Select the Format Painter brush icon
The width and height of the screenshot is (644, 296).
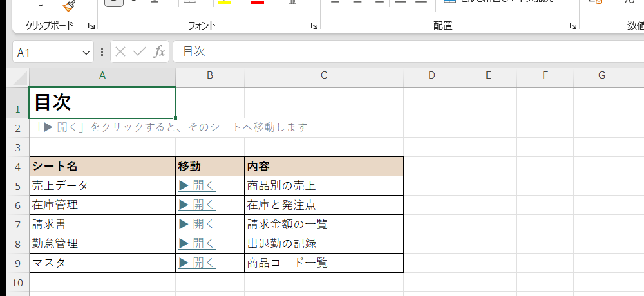(69, 6)
